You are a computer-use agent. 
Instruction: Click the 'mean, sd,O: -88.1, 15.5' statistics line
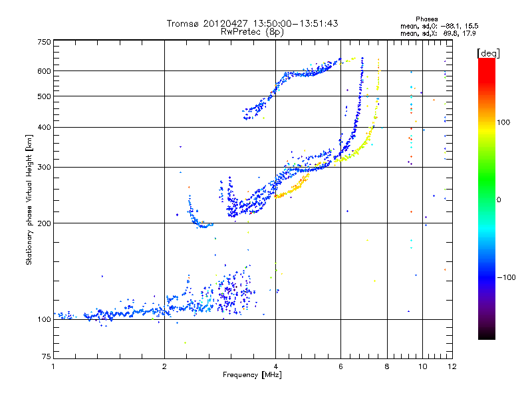click(x=440, y=26)
